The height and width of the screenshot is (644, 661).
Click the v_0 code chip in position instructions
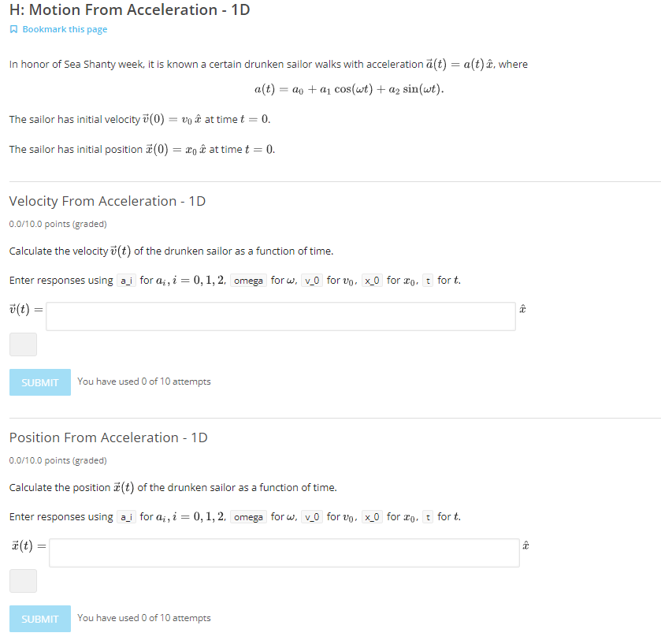click(x=311, y=516)
